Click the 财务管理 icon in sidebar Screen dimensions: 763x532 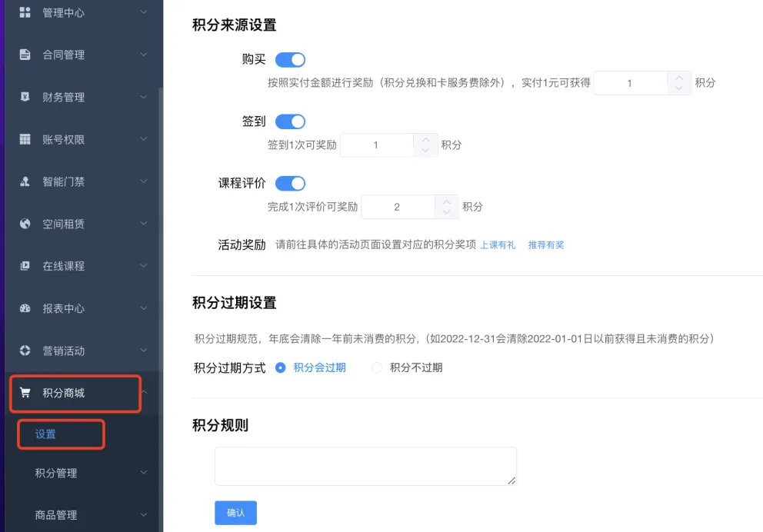click(x=25, y=97)
